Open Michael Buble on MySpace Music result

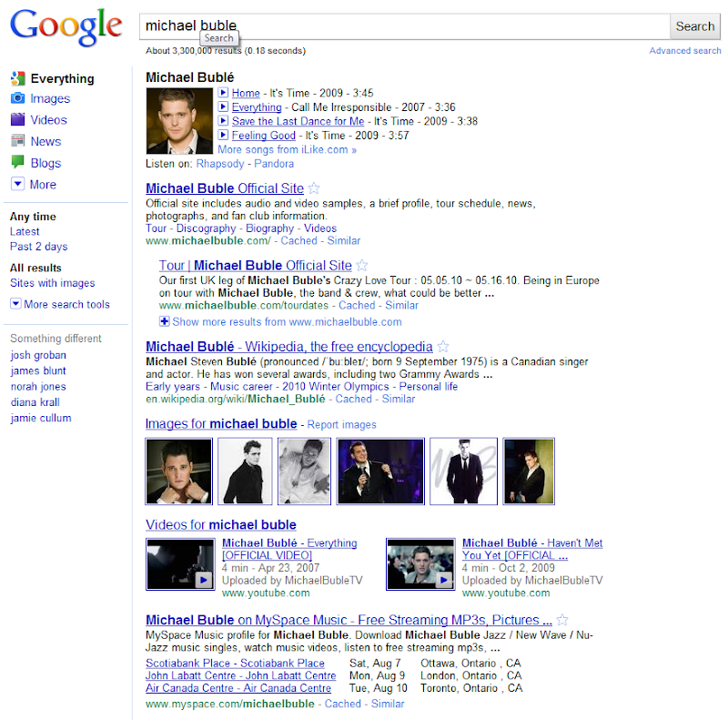click(x=349, y=620)
